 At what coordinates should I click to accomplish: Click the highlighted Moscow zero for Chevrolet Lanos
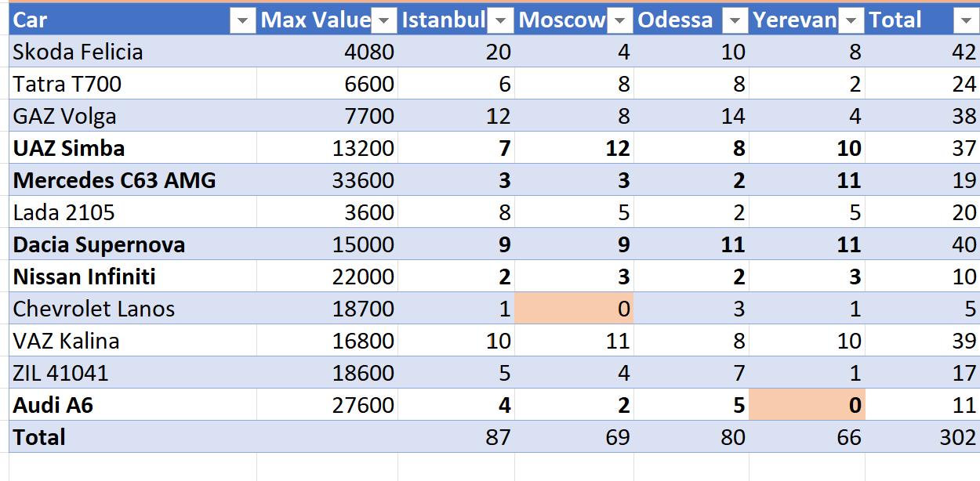[574, 309]
